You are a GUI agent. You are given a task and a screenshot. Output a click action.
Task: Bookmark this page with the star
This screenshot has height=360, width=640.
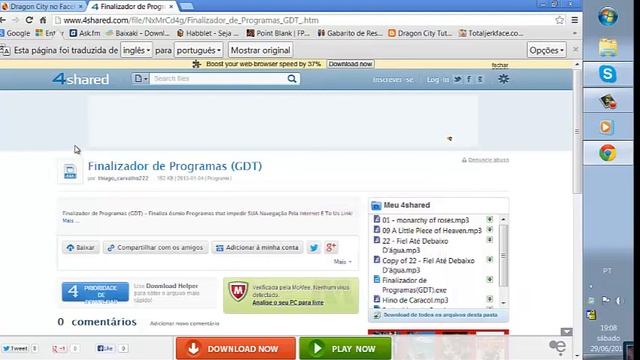pos(559,20)
